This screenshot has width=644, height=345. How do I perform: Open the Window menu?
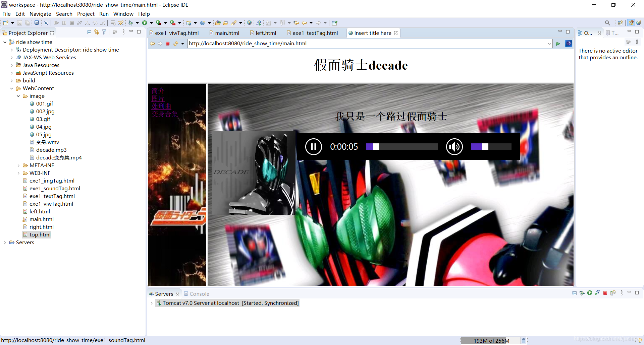coord(123,14)
